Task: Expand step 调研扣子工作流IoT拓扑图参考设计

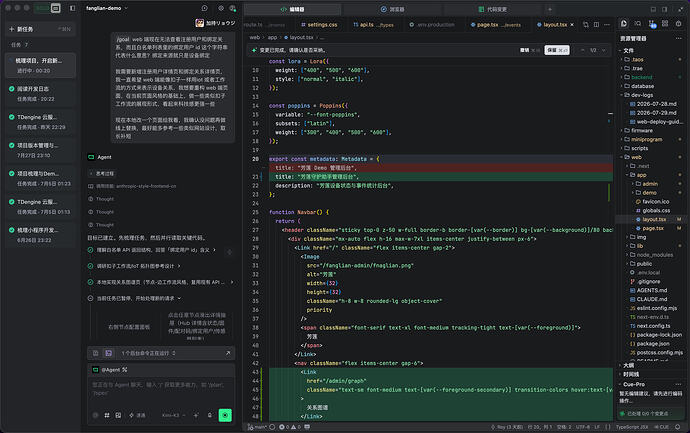Action: point(135,266)
